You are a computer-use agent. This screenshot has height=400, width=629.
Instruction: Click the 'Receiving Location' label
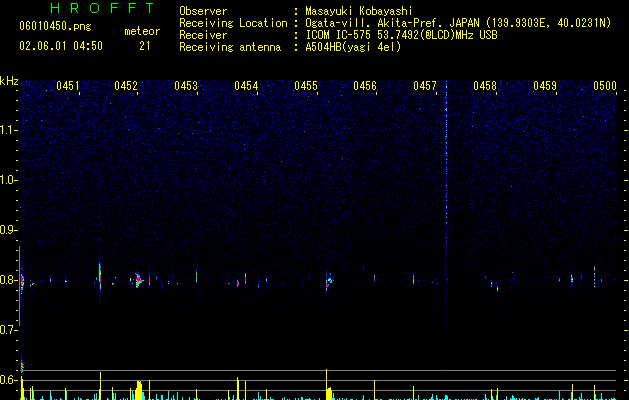[x=233, y=23]
